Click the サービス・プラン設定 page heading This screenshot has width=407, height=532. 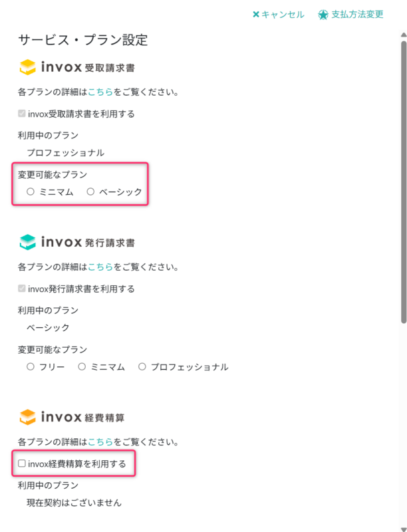[84, 40]
